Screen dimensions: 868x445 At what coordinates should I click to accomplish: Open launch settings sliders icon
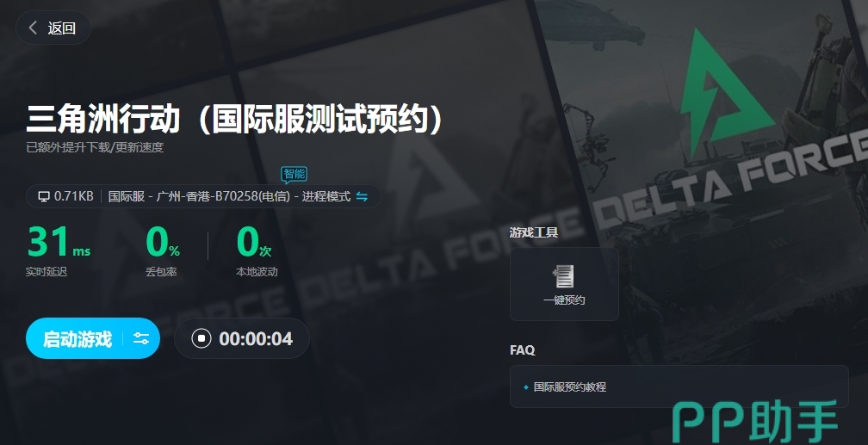coord(141,339)
